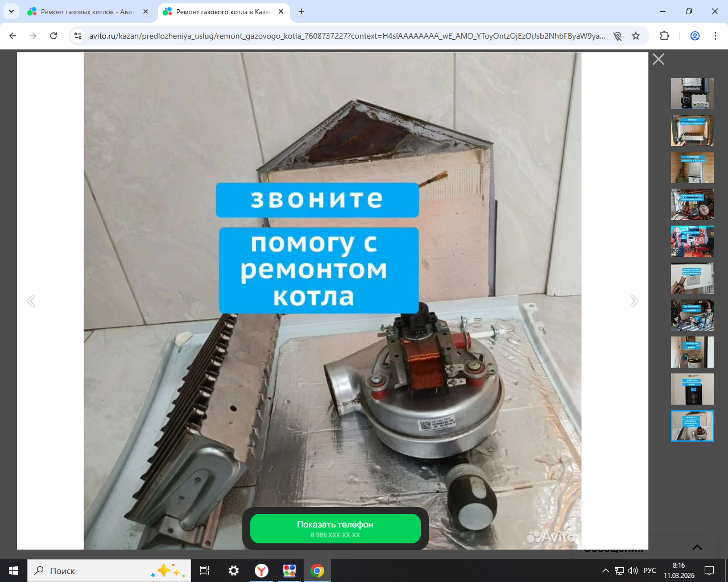Open the browser Extensions puzzle icon
Viewport: 728px width, 582px height.
coord(664,36)
